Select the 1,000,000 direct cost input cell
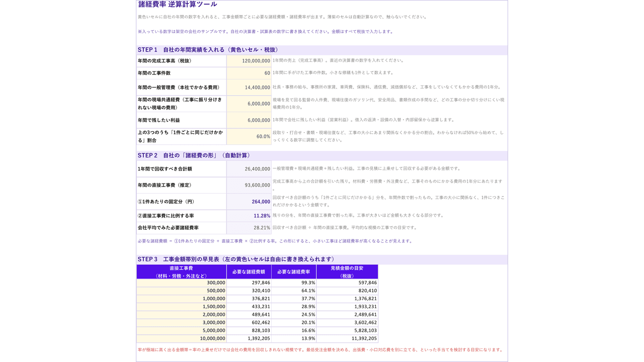The height and width of the screenshot is (362, 644). coord(181,299)
